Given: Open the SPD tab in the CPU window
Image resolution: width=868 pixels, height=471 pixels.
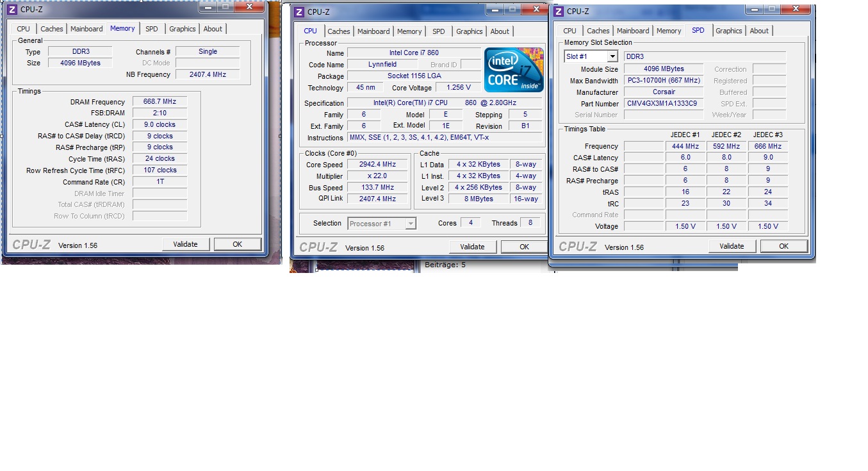Looking at the screenshot, I should [x=439, y=31].
